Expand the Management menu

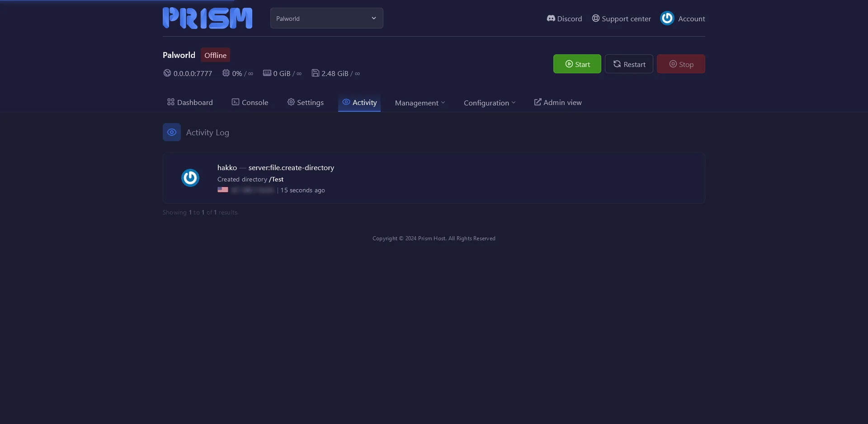[x=420, y=103]
